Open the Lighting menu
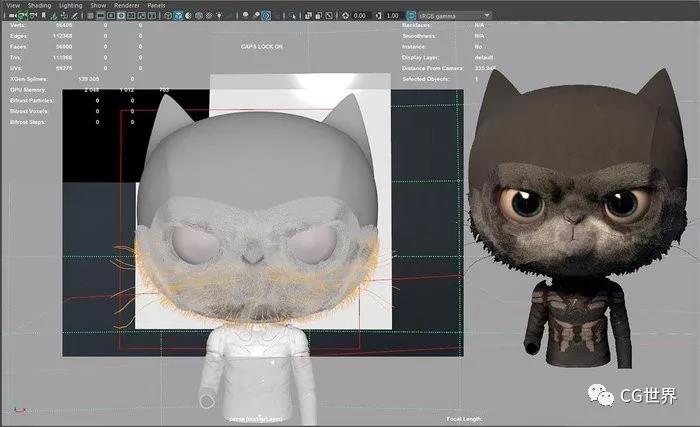 point(71,5)
